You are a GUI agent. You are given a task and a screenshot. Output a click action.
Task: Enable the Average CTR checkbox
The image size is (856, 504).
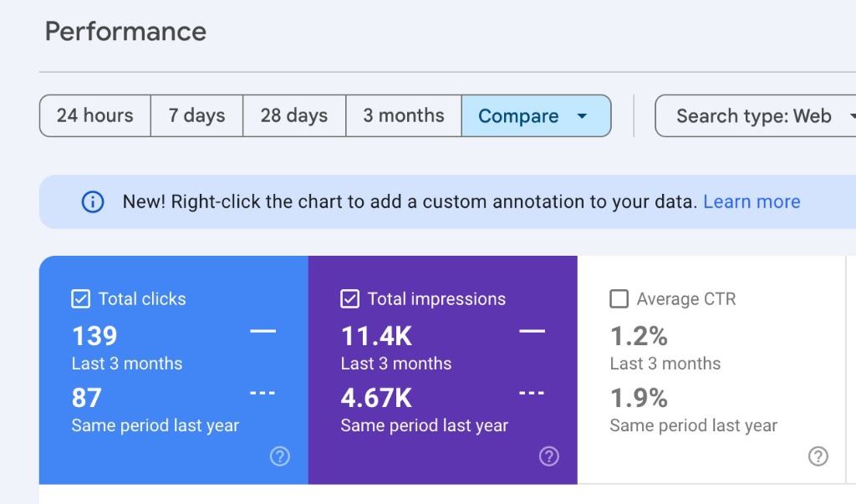pos(619,298)
